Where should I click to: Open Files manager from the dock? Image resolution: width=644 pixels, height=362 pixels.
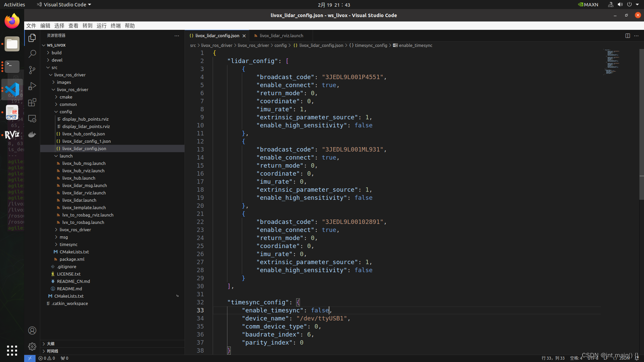12,44
